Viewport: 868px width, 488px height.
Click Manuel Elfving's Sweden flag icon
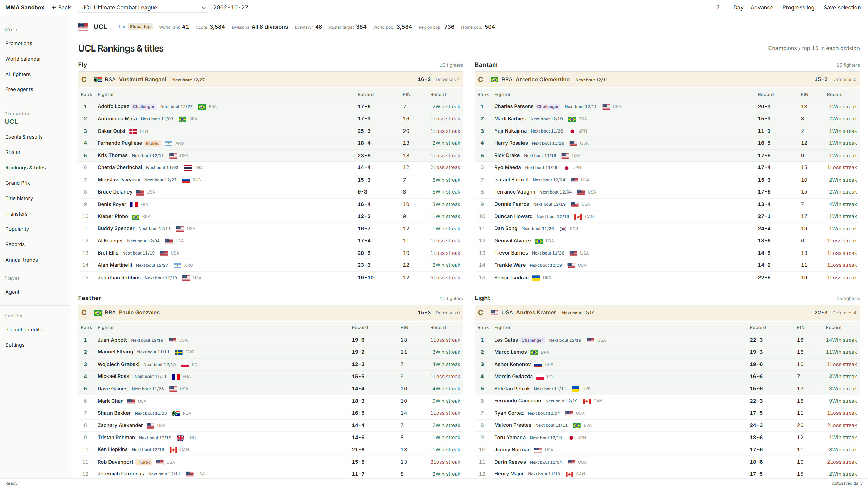point(179,352)
